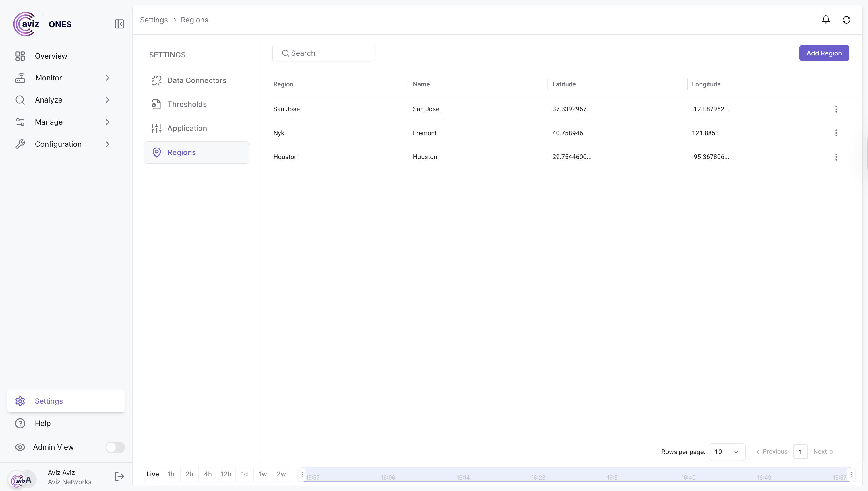The height and width of the screenshot is (491, 868).
Task: Open the San Jose row actions menu
Action: point(836,109)
